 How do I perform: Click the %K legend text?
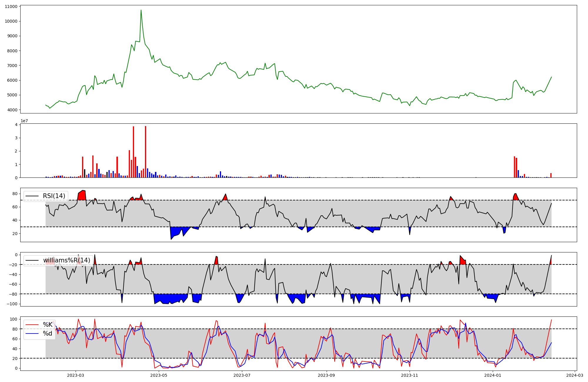pos(48,325)
